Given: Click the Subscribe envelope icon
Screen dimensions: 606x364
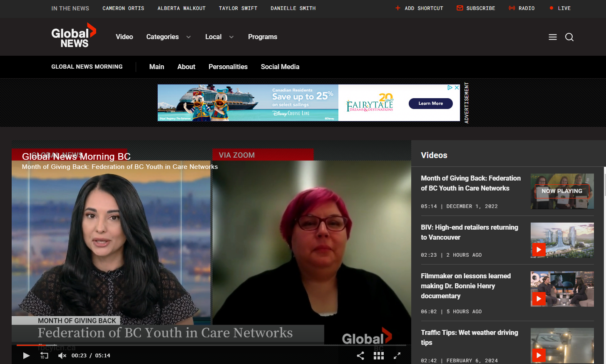Looking at the screenshot, I should 460,8.
